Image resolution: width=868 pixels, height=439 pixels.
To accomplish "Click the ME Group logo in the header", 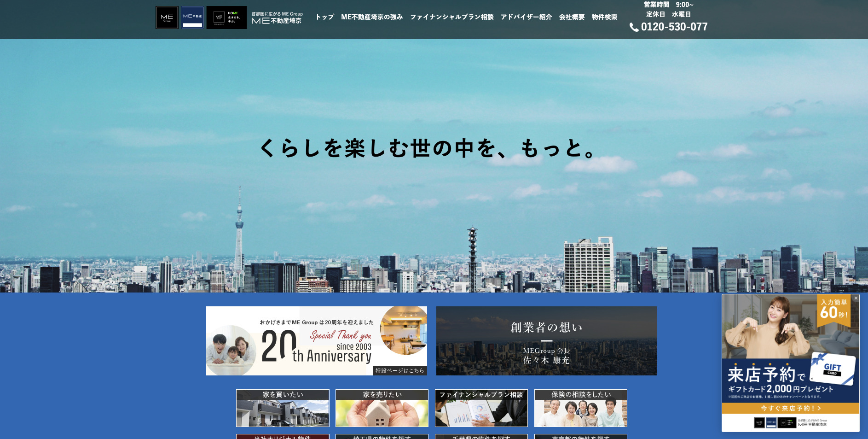I will (x=167, y=17).
